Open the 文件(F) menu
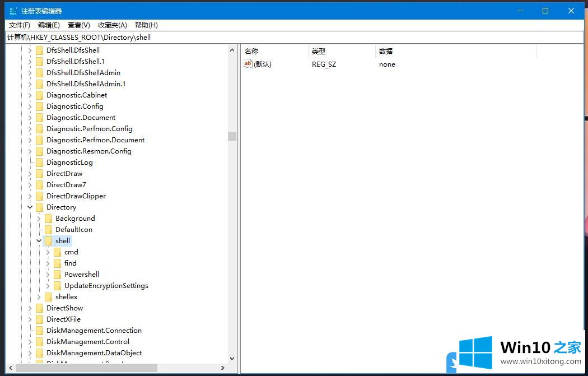 (x=20, y=25)
